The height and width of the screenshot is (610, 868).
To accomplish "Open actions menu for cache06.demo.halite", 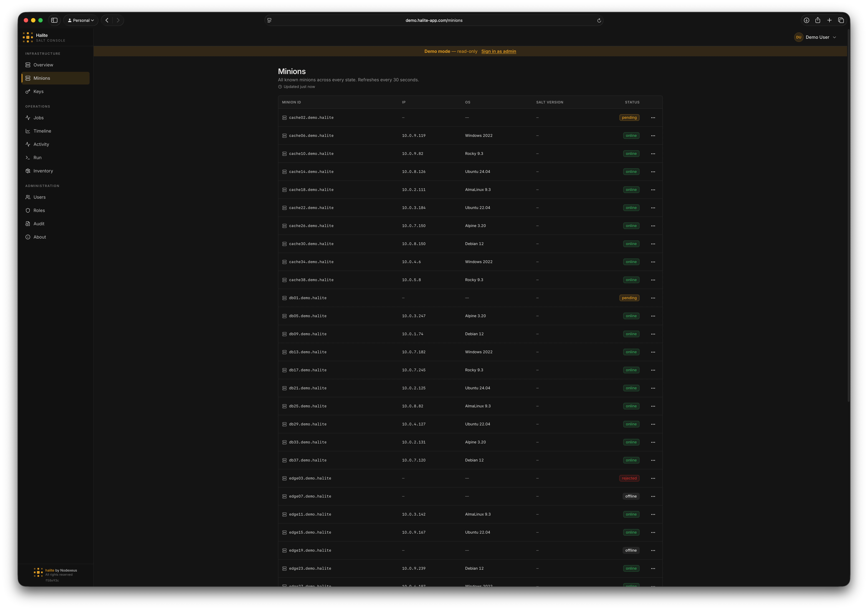I will tap(653, 136).
